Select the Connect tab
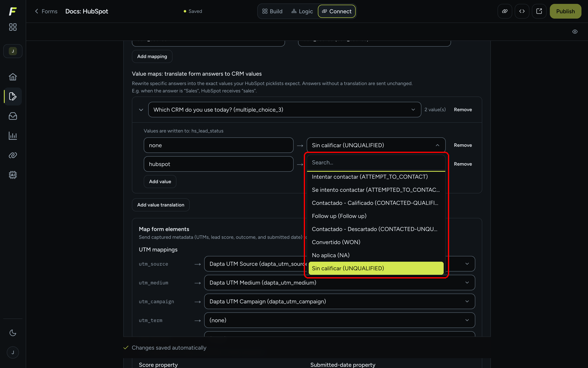The image size is (588, 368). tap(337, 11)
